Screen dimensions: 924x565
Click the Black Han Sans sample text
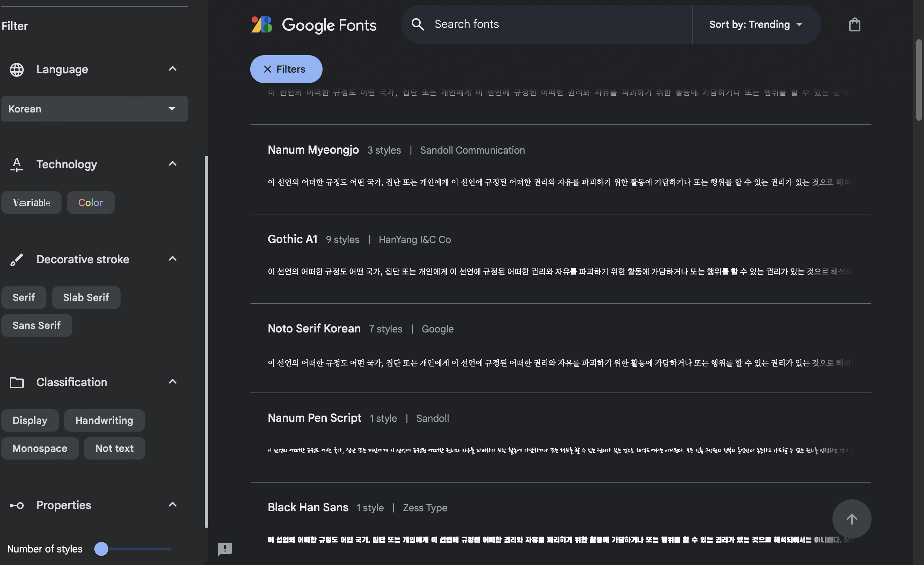pos(560,540)
